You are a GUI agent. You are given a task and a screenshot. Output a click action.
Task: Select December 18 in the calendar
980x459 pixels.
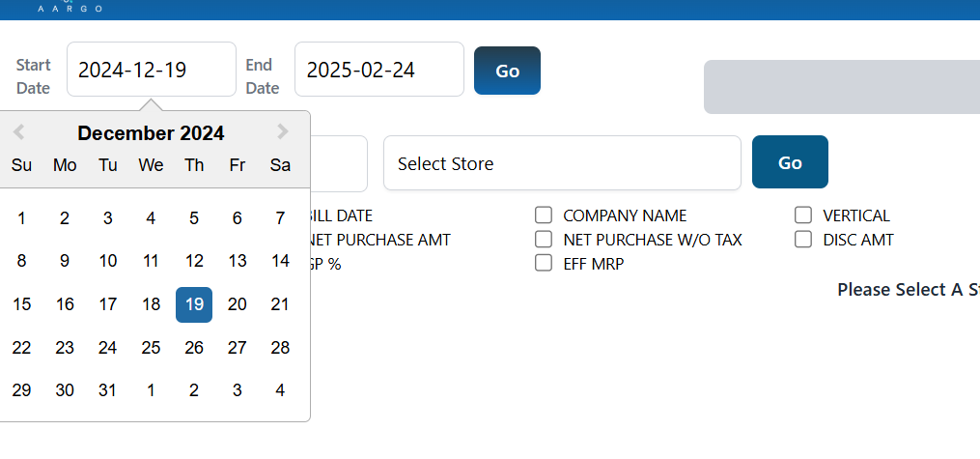tap(151, 304)
